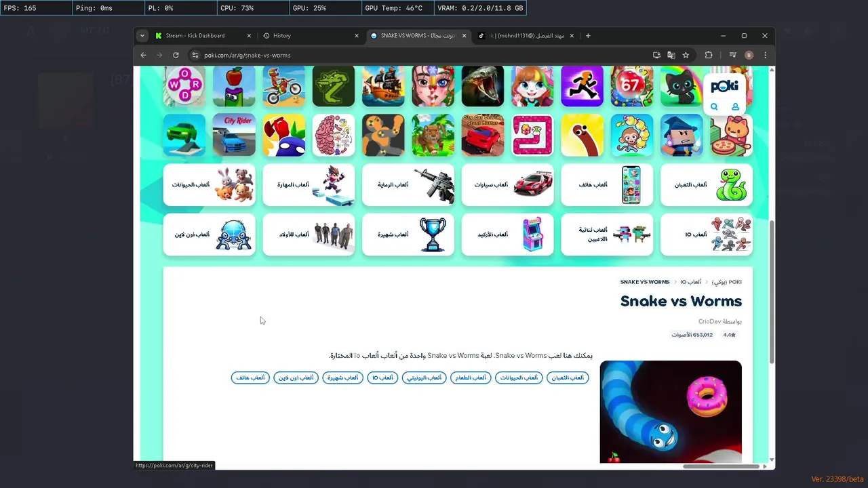Open the motorbike stunt game thumbnail
Screen dimensions: 868x488
click(x=283, y=86)
